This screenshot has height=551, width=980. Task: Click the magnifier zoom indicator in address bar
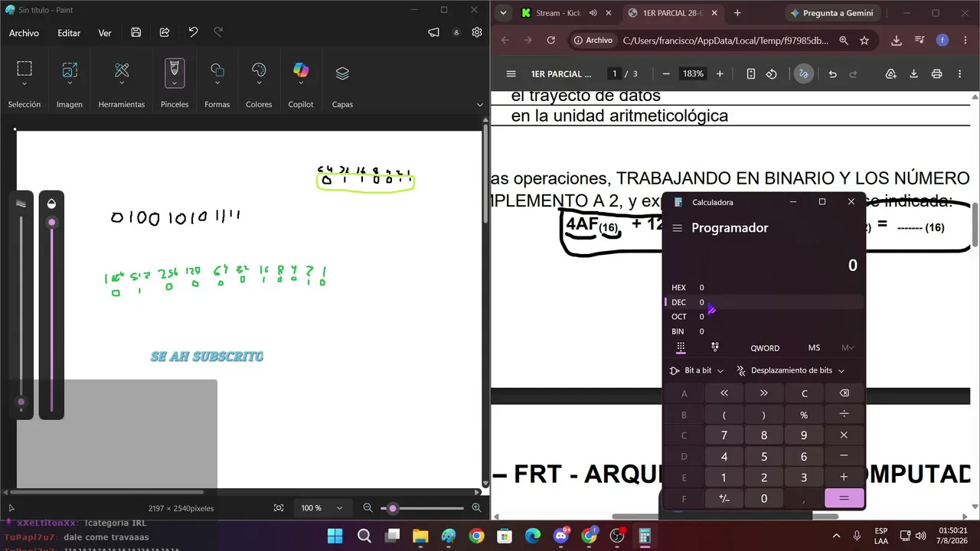point(844,41)
